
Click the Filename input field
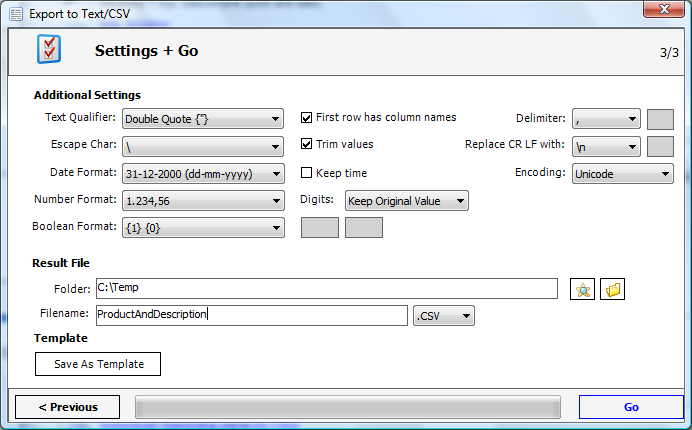252,315
